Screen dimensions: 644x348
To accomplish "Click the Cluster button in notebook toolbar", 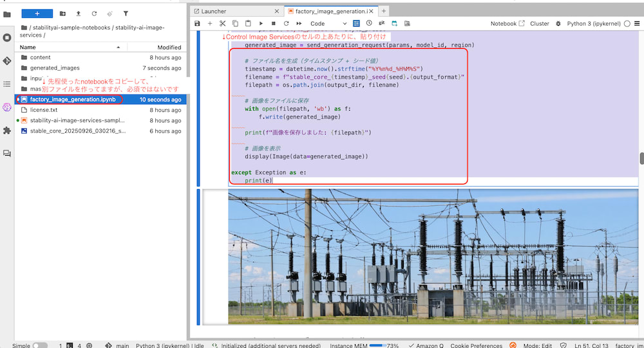I will (539, 24).
